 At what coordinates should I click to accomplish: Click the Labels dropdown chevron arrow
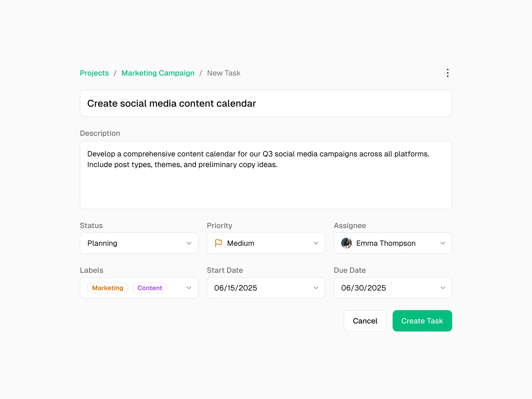click(189, 288)
